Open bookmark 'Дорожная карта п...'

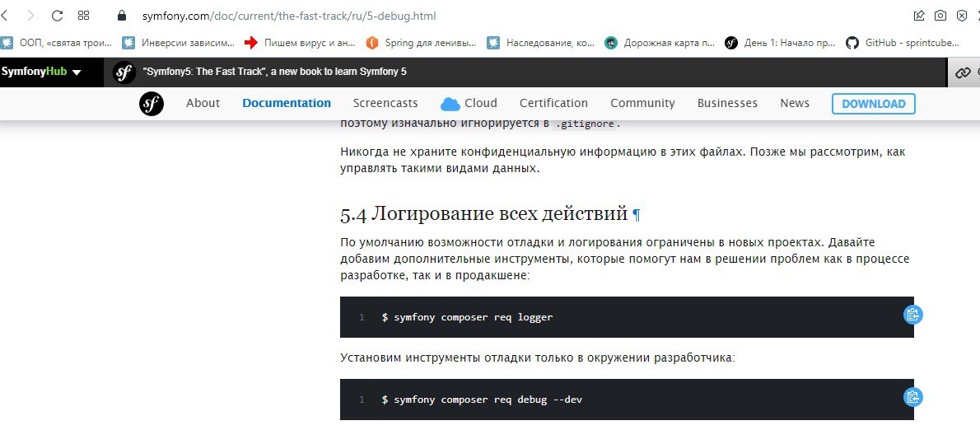[x=660, y=43]
